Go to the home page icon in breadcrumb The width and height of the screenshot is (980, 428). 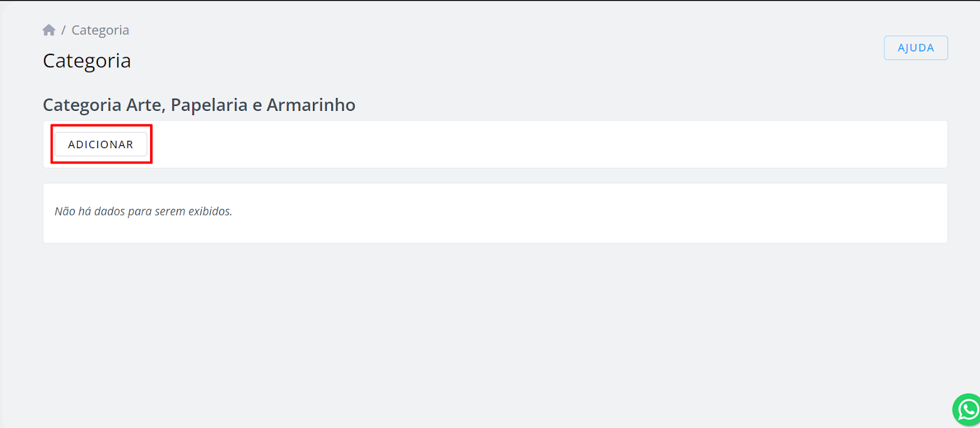(49, 30)
